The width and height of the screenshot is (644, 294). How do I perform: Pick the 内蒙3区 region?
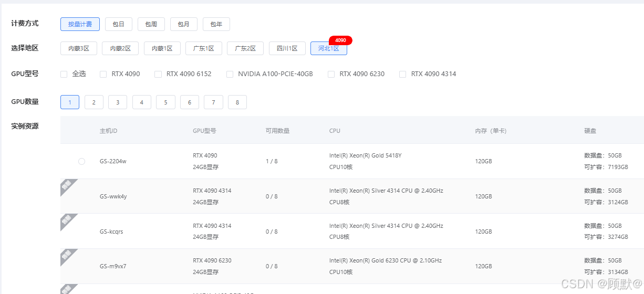79,48
